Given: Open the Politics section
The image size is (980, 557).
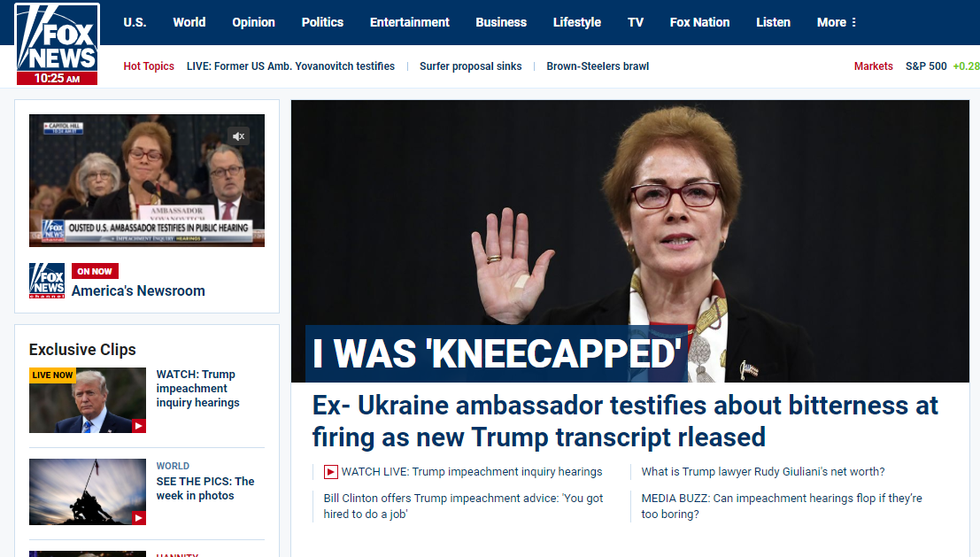Looking at the screenshot, I should point(322,22).
